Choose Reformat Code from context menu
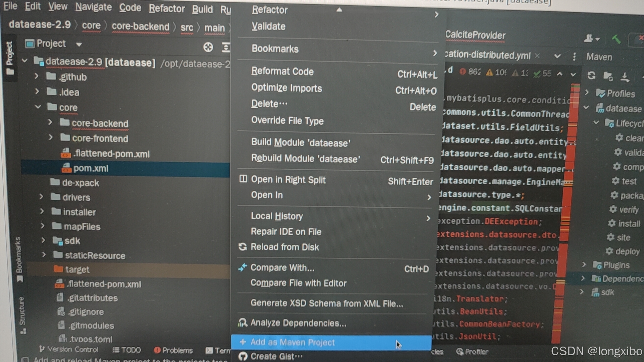This screenshot has height=362, width=644. click(x=282, y=71)
